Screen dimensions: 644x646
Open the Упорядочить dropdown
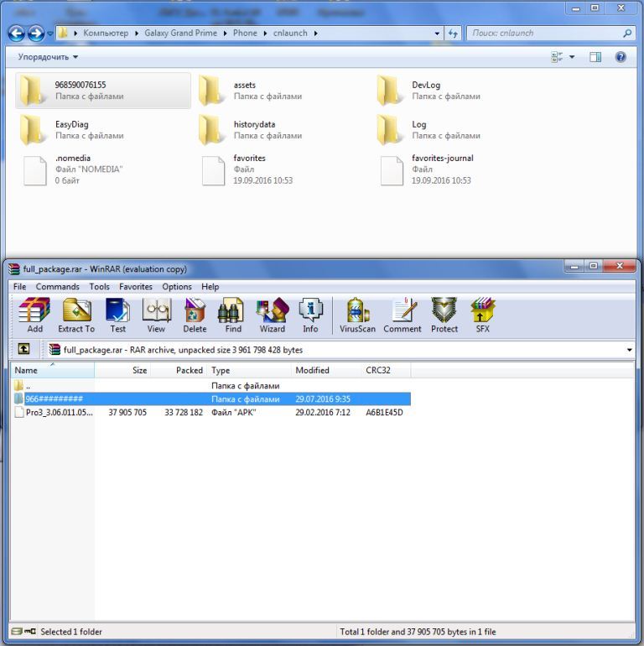pos(48,57)
